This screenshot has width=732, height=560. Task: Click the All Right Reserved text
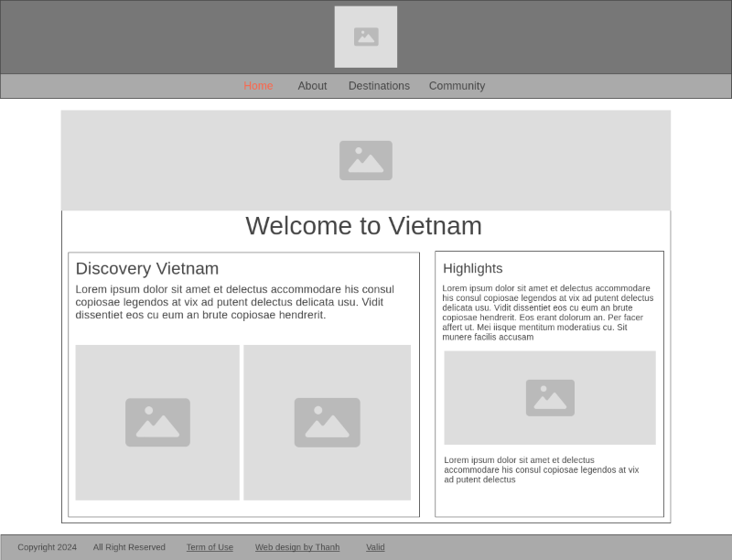(128, 546)
